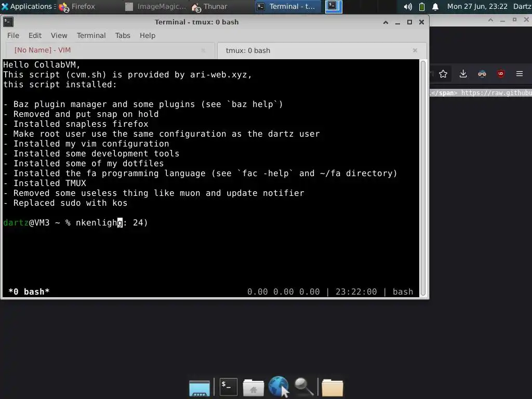Switch to ImageMagick window in taskbar
Viewport: 532px width, 399px height.
(155, 6)
